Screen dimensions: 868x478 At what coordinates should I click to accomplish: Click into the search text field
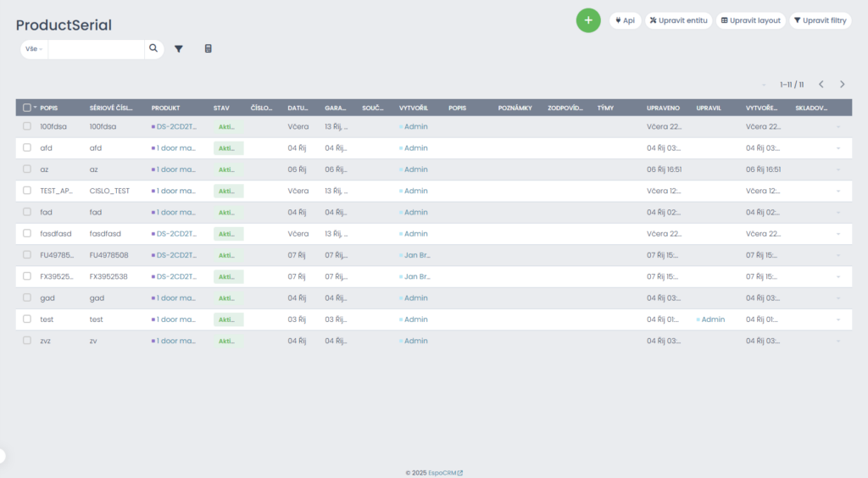tap(96, 49)
